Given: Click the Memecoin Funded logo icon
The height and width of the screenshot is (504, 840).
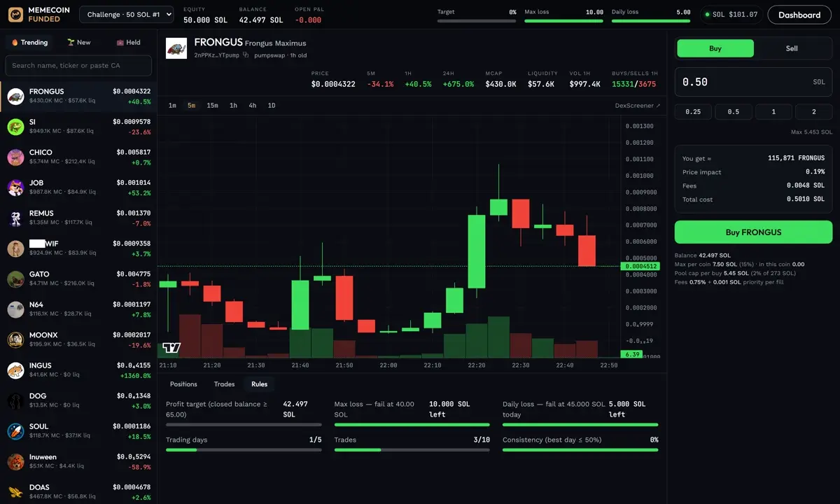Looking at the screenshot, I should click(15, 15).
